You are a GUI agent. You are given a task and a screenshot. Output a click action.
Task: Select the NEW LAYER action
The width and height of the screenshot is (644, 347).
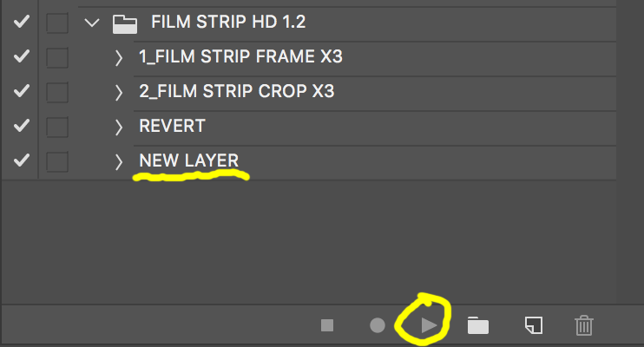click(188, 160)
